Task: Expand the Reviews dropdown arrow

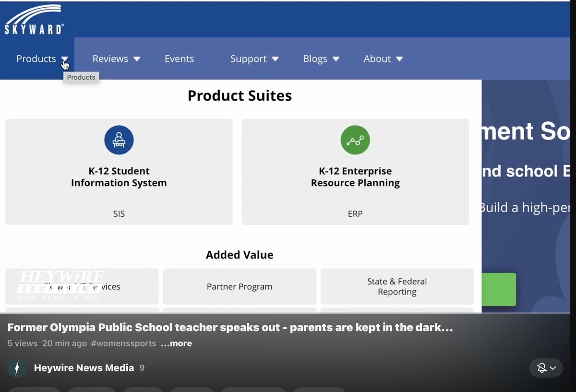Action: point(137,59)
